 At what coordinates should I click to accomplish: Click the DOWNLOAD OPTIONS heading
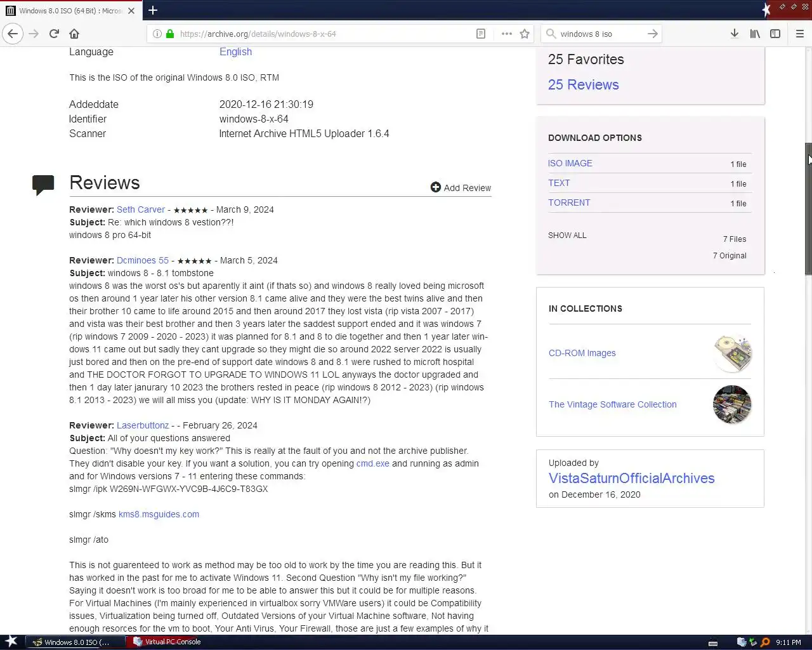click(594, 138)
